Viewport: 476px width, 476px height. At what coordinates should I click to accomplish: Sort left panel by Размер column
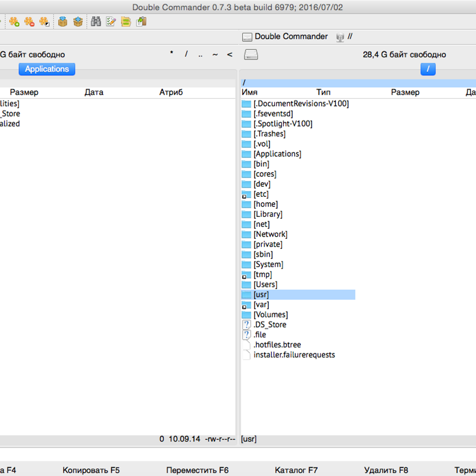point(24,92)
